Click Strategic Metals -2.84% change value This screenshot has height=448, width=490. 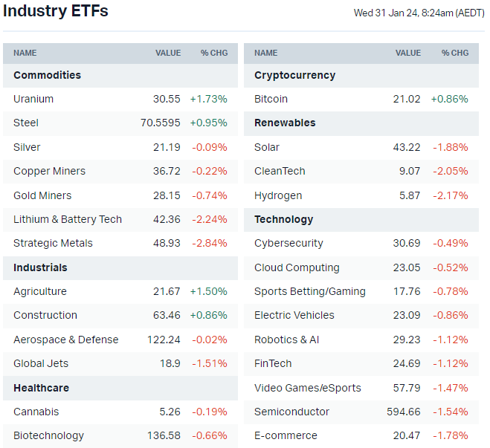pos(210,243)
